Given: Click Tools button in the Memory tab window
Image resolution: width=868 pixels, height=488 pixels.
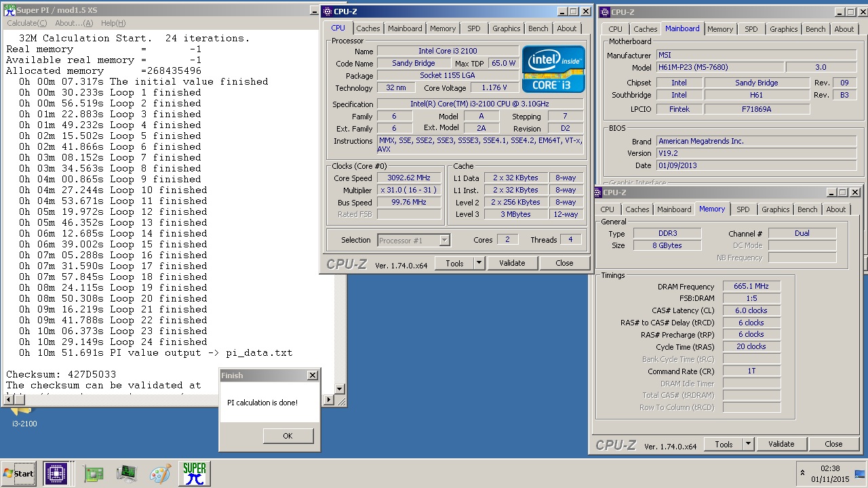Looking at the screenshot, I should click(724, 444).
